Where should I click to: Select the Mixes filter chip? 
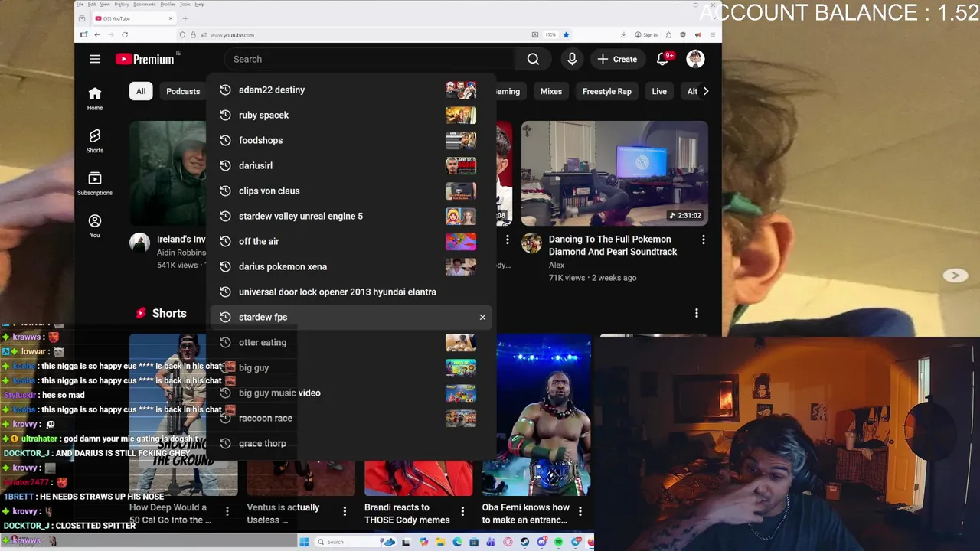point(551,91)
